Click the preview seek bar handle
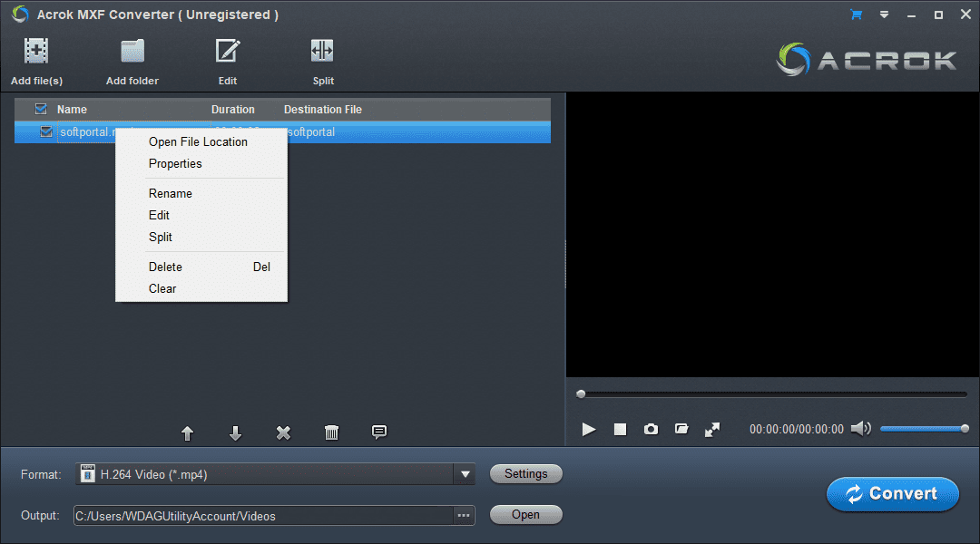 coord(581,394)
